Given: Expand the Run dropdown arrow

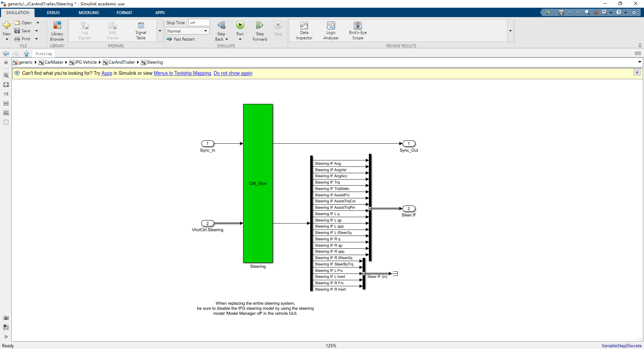Looking at the screenshot, I should (240, 39).
